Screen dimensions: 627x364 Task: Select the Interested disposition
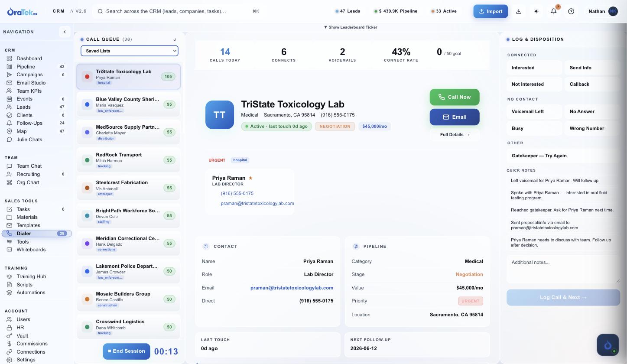click(534, 68)
